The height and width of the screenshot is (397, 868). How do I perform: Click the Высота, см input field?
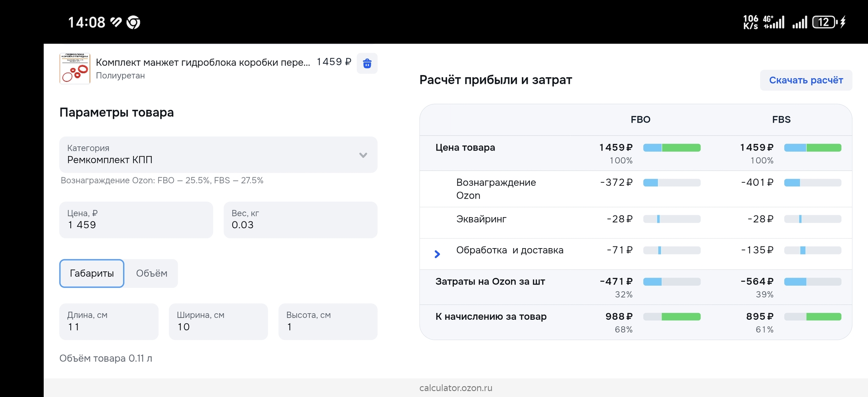(x=328, y=322)
